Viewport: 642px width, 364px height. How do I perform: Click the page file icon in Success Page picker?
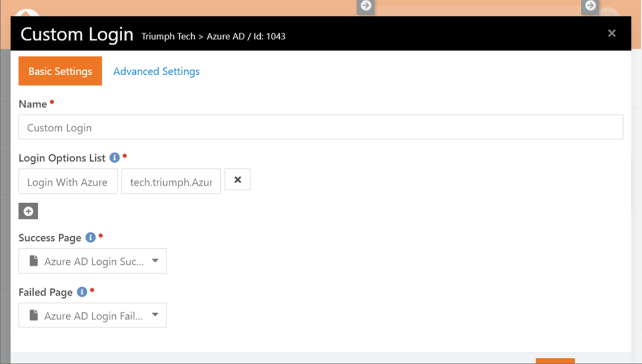click(34, 261)
